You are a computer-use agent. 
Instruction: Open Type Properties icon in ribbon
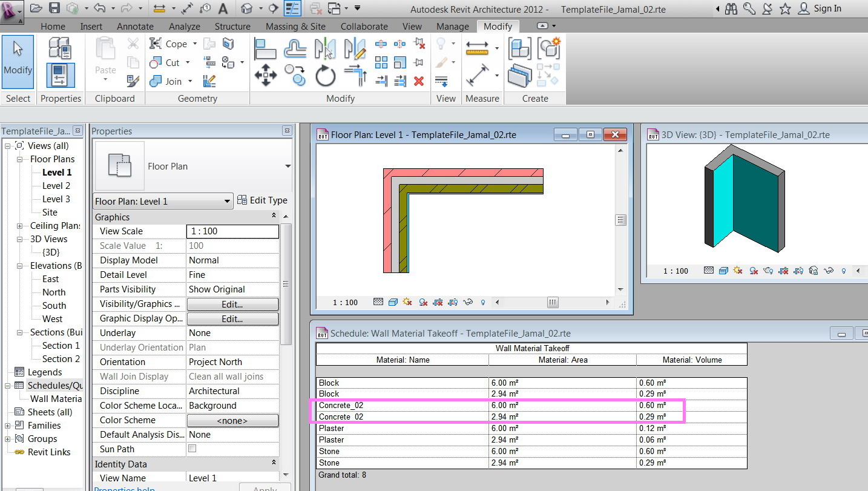tap(60, 48)
